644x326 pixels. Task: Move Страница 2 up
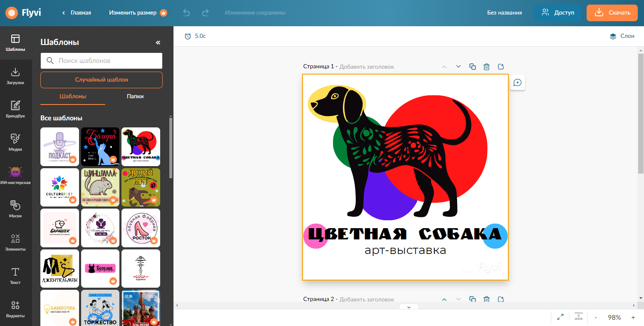[444, 299]
